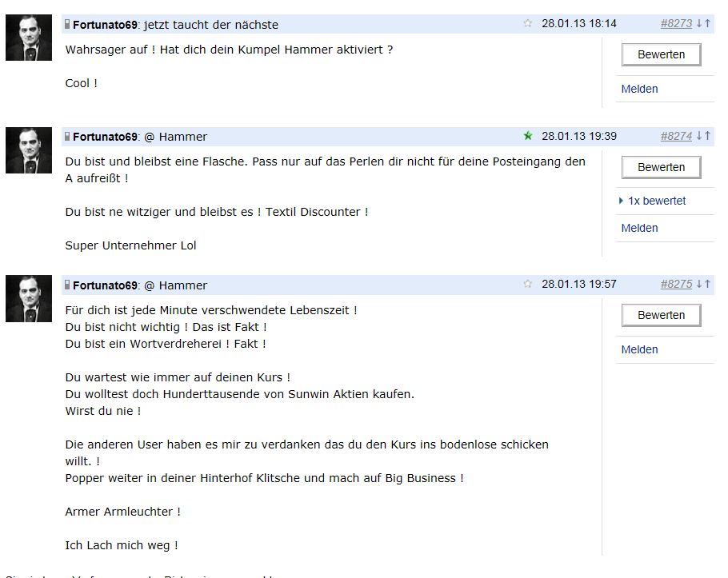
Task: Open the #8274 post permalink
Action: (676, 136)
